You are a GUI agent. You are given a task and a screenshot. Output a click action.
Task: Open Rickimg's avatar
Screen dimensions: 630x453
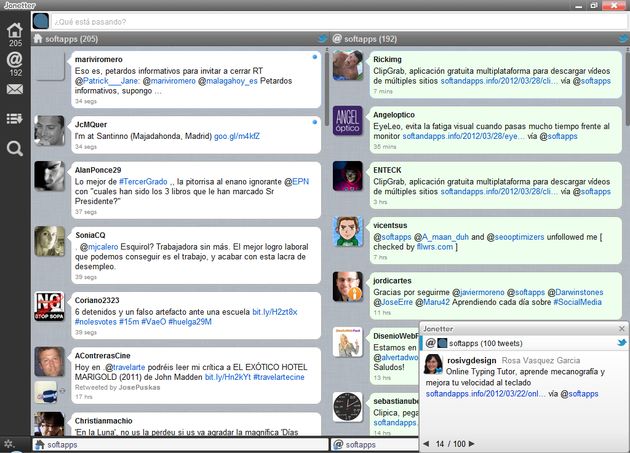(x=348, y=65)
